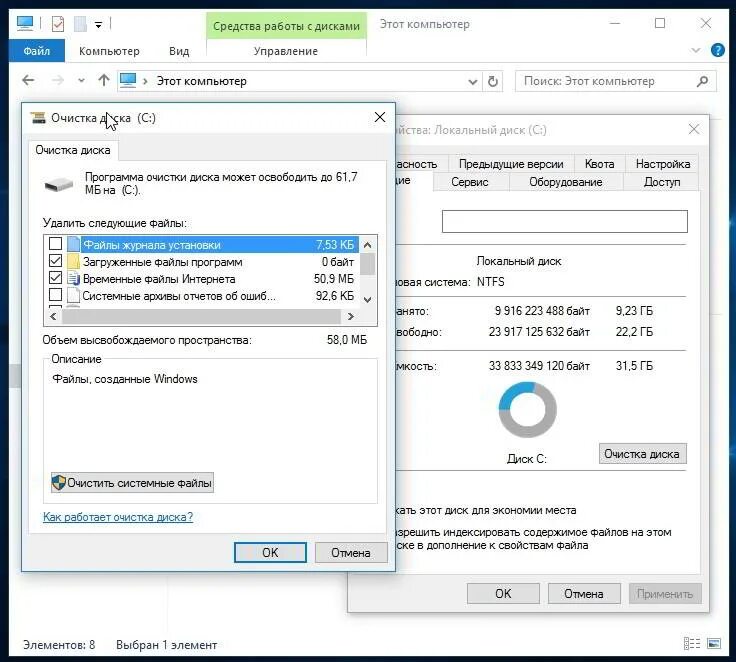Open the Файл menu
Image resolution: width=736 pixels, height=662 pixels.
point(37,51)
